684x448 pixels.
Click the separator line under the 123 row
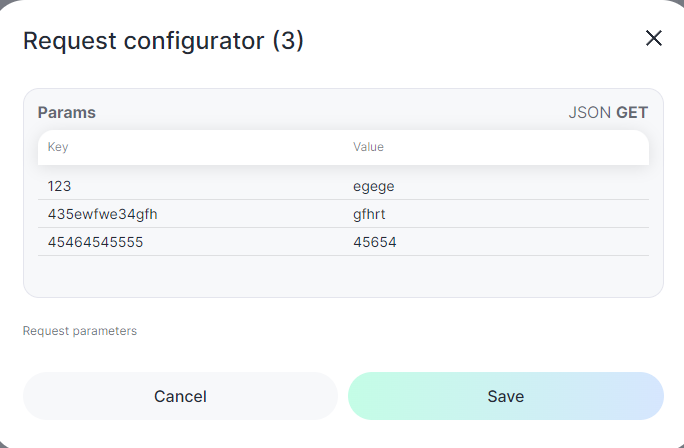coord(343,200)
